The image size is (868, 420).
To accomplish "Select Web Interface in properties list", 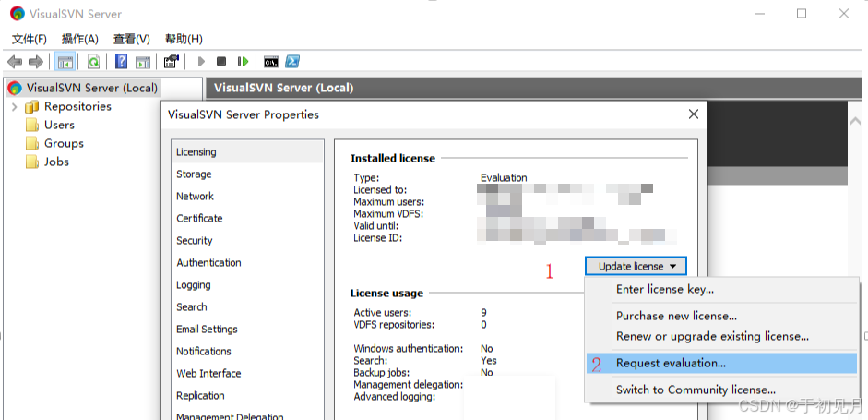I will pos(247,374).
